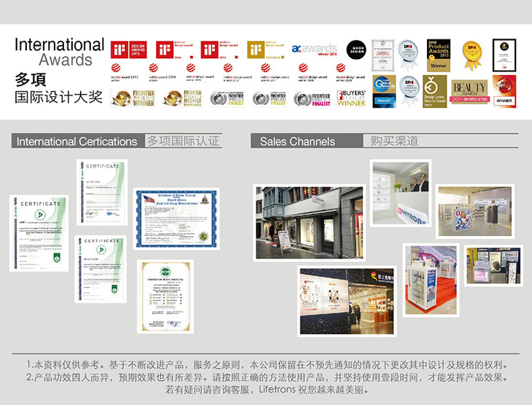Select the Frontier Highly Commended logo
The image size is (532, 405).
point(182,98)
